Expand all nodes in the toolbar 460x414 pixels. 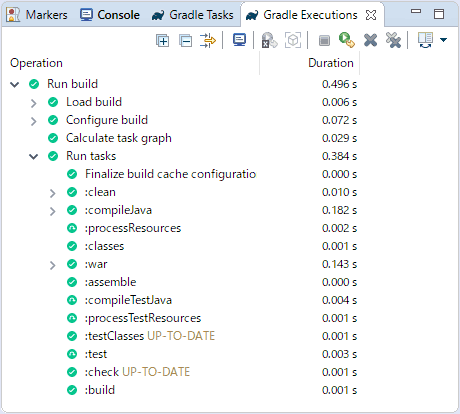tap(163, 41)
